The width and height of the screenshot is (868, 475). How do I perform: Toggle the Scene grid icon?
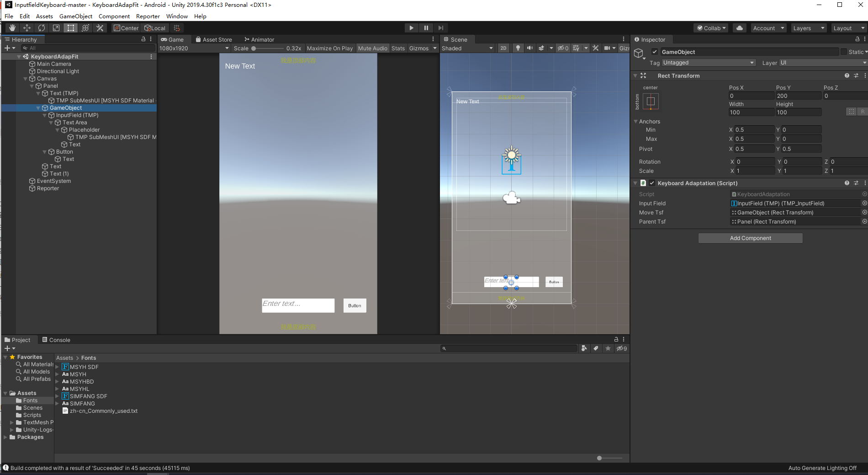[x=576, y=48]
